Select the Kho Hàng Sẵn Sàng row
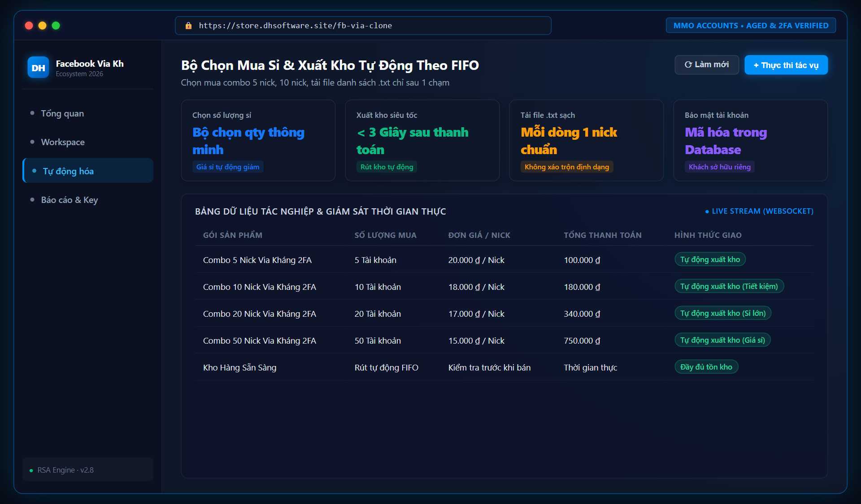The height and width of the screenshot is (504, 861). (504, 367)
